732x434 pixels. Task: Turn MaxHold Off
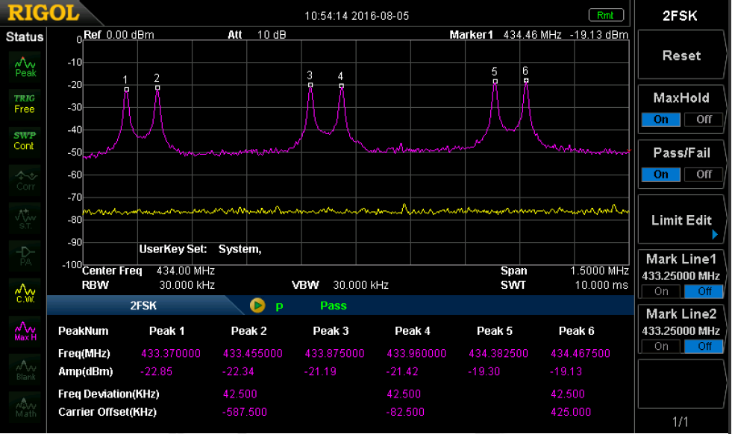tap(703, 120)
